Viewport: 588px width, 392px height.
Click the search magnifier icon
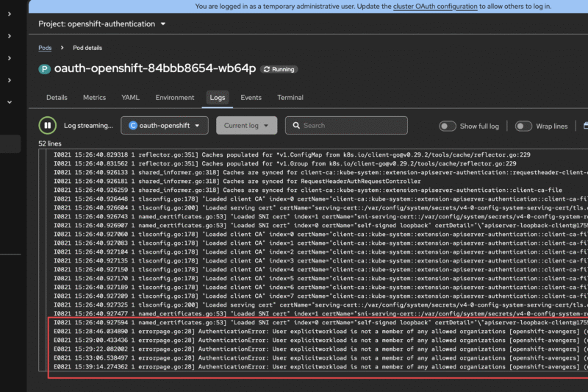pos(296,125)
